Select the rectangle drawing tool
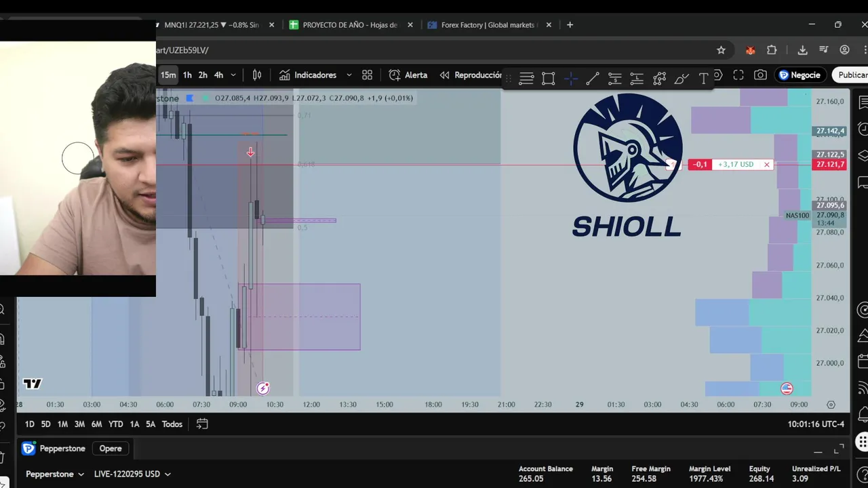The height and width of the screenshot is (488, 868). pos(549,79)
